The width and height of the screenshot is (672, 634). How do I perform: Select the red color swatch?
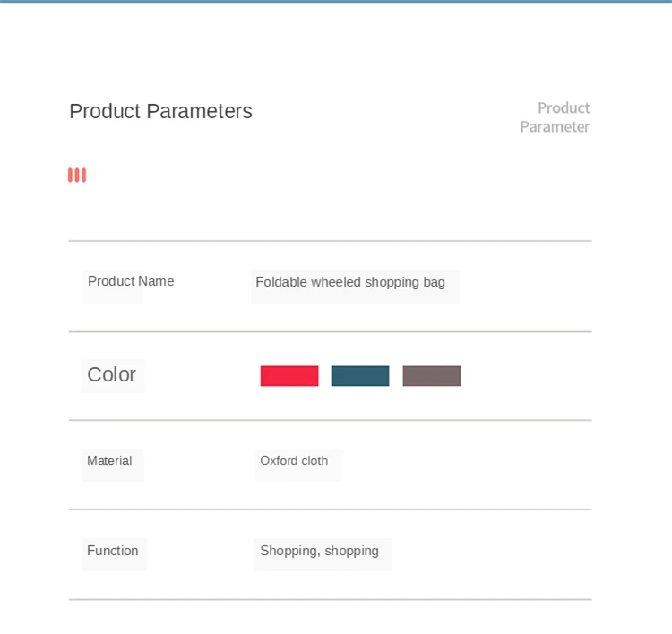[289, 376]
